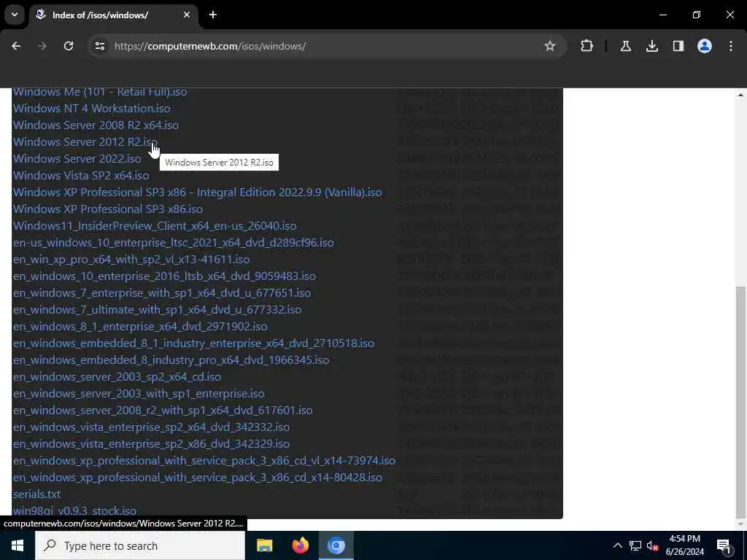The image size is (747, 560).
Task: Expand the tab search dropdown
Action: (x=15, y=15)
